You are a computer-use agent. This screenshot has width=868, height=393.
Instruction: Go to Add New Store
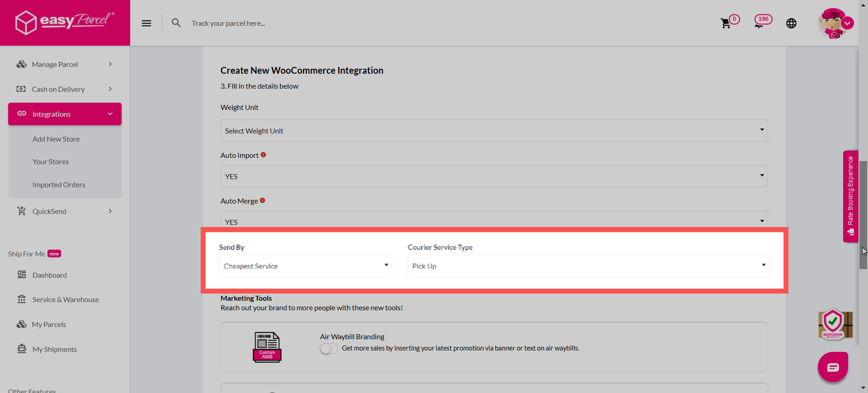coord(56,139)
